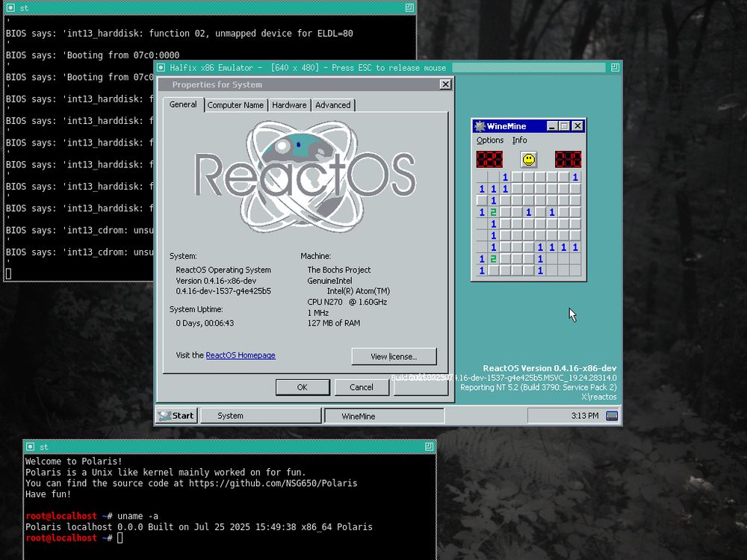747x560 pixels.
Task: Click Cancel in System Properties
Action: point(362,387)
